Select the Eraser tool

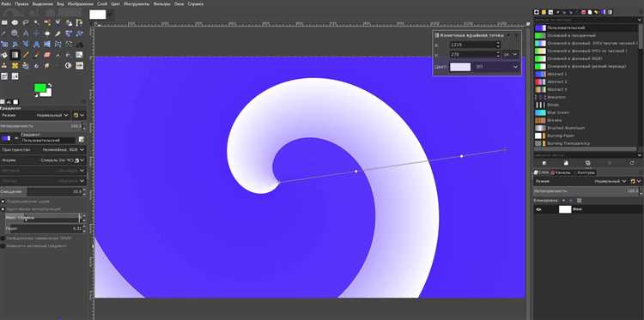[x=47, y=55]
